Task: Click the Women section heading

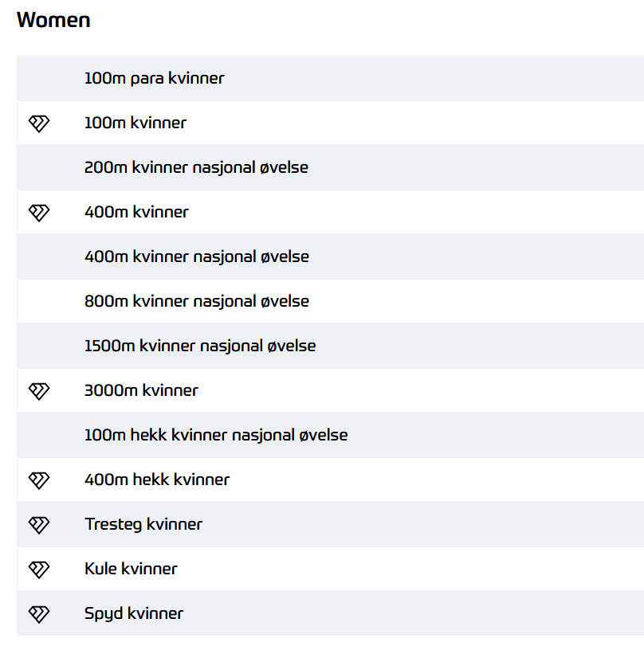Action: (x=53, y=20)
